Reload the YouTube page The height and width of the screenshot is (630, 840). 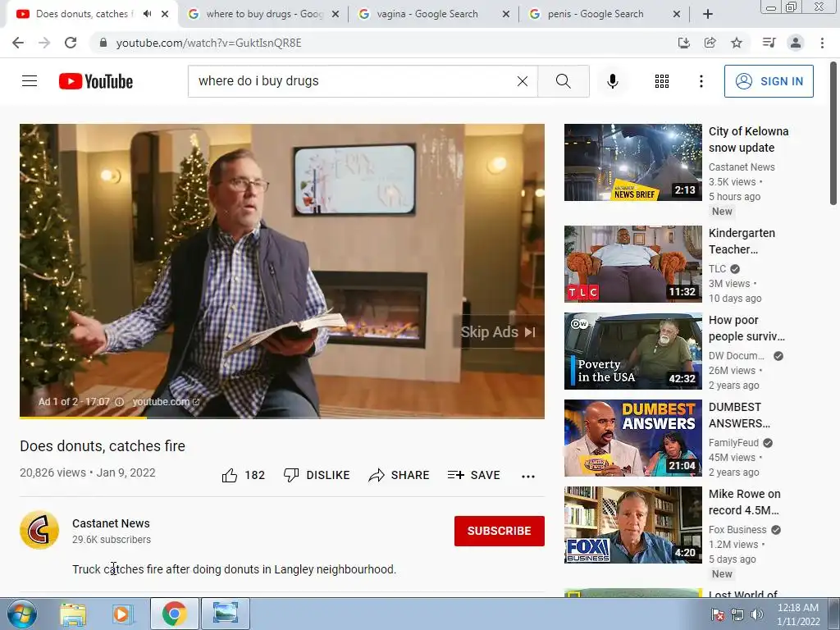71,43
